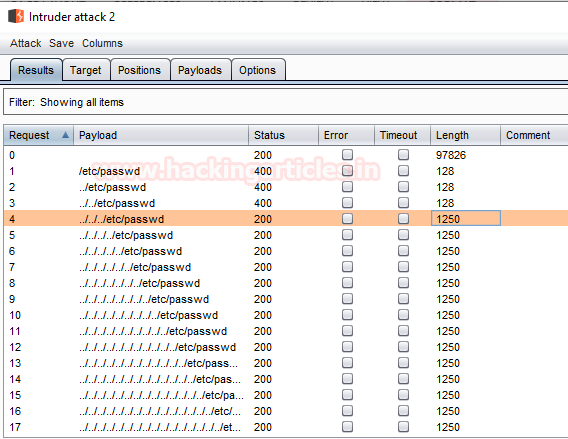
Task: Select request number 10 row
Action: click(x=15, y=315)
